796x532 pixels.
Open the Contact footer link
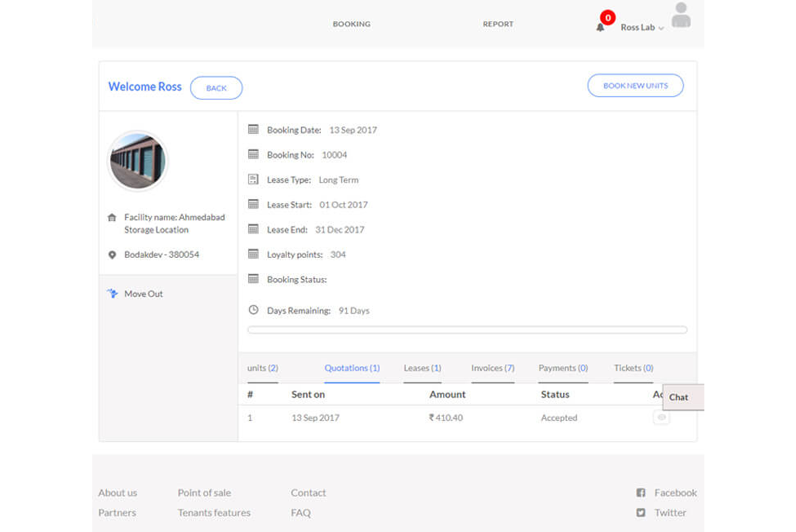click(x=308, y=492)
